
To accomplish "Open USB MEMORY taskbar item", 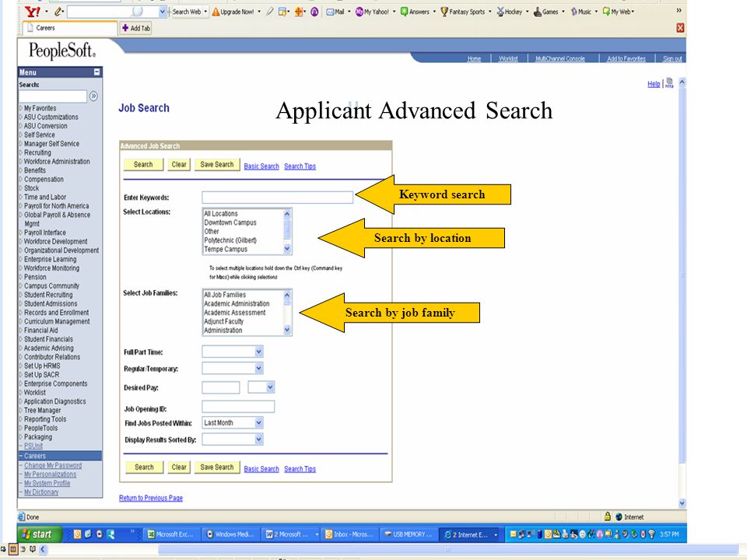I will pos(409,534).
